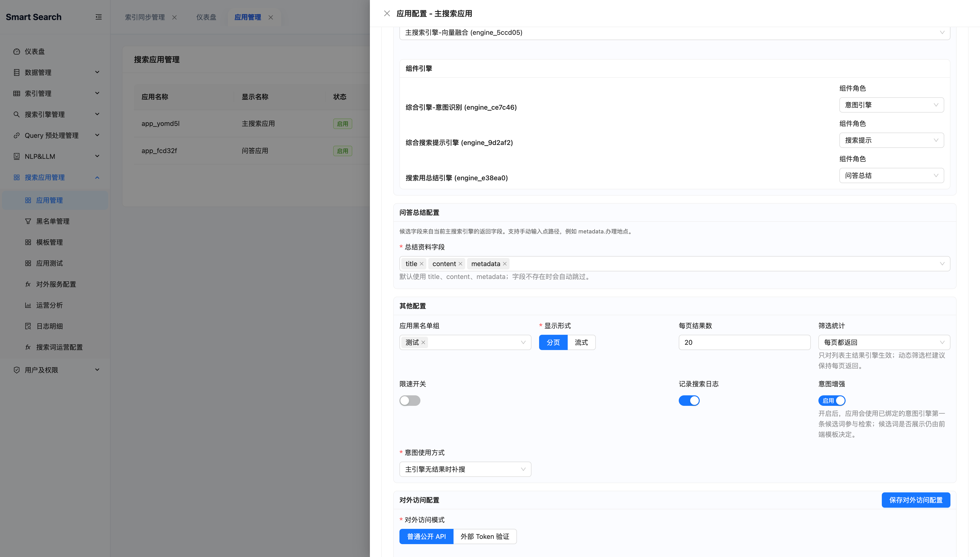Expand the 数据管理 sidebar menu
The width and height of the screenshot is (980, 557).
(x=97, y=72)
